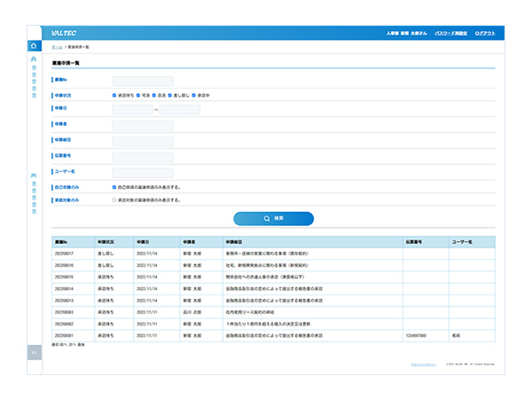The image size is (532, 399).
Task: Sort by the 申請日 column header
Action: (143, 241)
